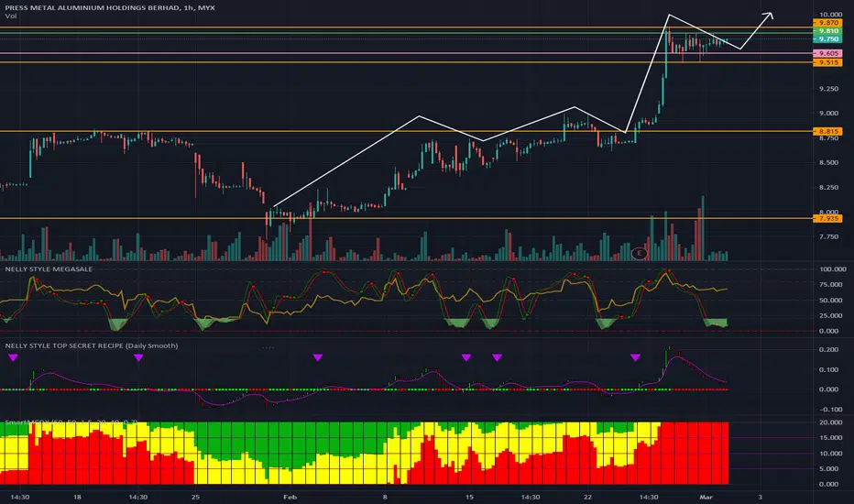Viewport: 854px width, 504px height.
Task: Select the NELLY STYLE MEGASALE indicator label
Action: (x=49, y=269)
